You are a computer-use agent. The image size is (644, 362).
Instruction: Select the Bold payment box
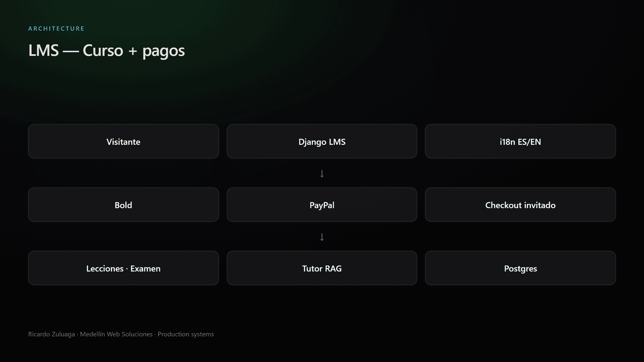coord(123,205)
